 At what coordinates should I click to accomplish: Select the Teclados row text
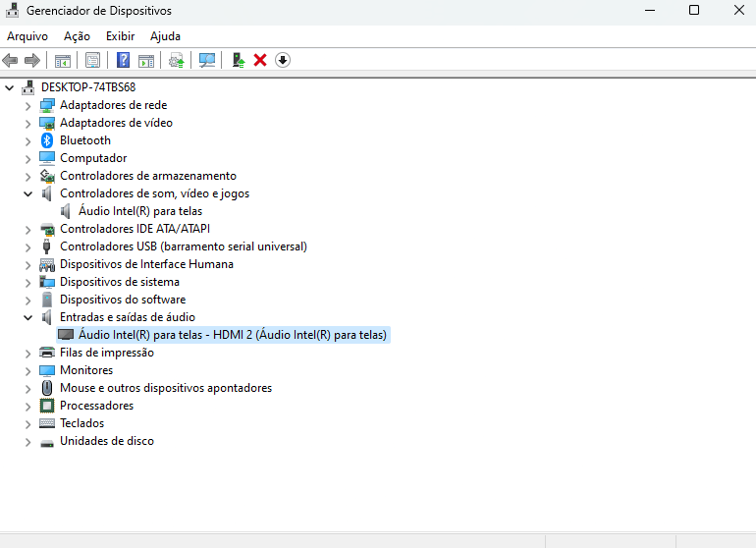point(81,423)
